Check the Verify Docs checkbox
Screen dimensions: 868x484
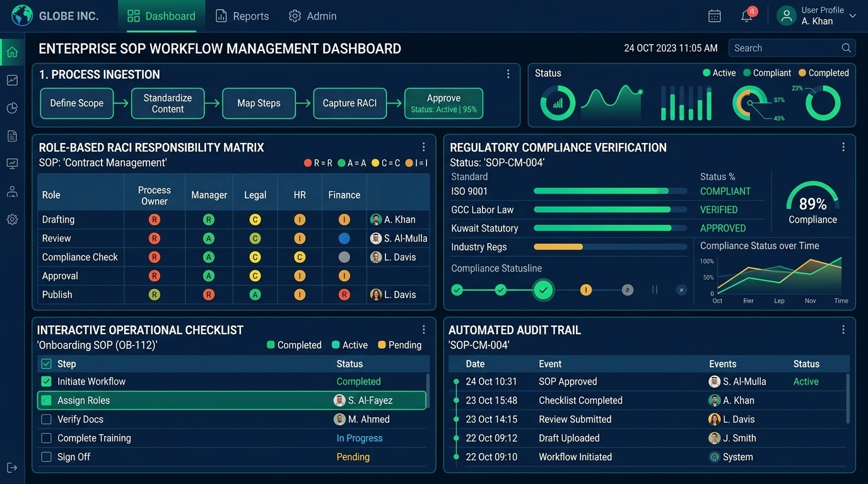[x=46, y=419]
